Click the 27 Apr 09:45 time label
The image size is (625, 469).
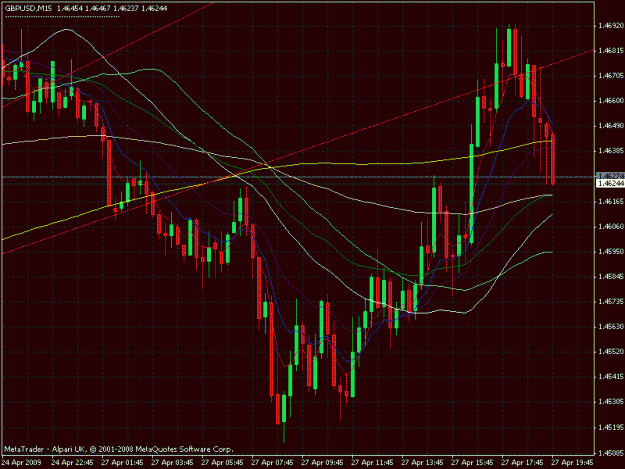click(322, 463)
